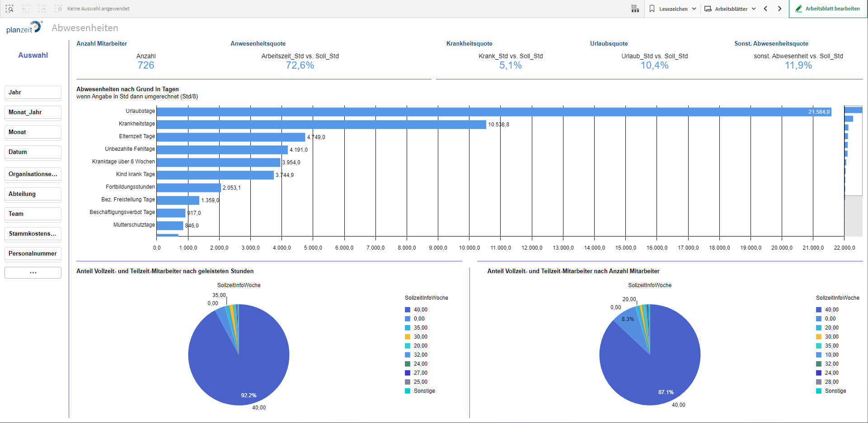Expand the Arbeitsblätter dropdown
Image resolution: width=868 pixels, height=423 pixels.
pos(730,9)
